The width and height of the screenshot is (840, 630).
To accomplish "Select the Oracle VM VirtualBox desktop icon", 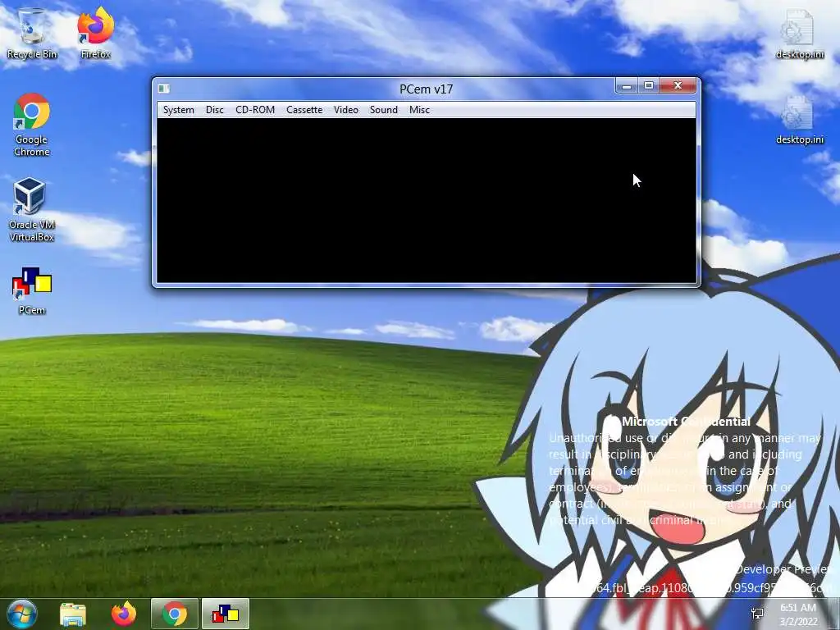I will coord(32,210).
